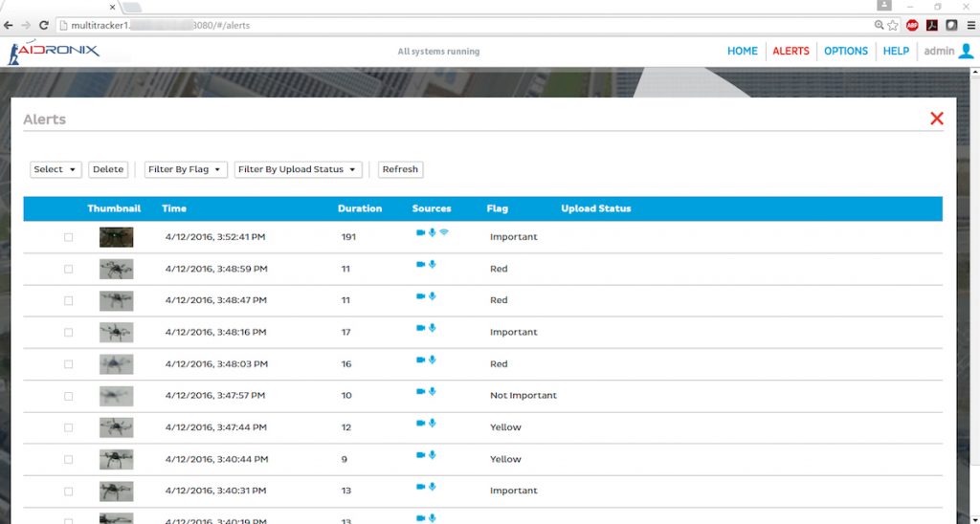Open the admin user profile icon
This screenshot has height=524, width=980.
(x=966, y=52)
